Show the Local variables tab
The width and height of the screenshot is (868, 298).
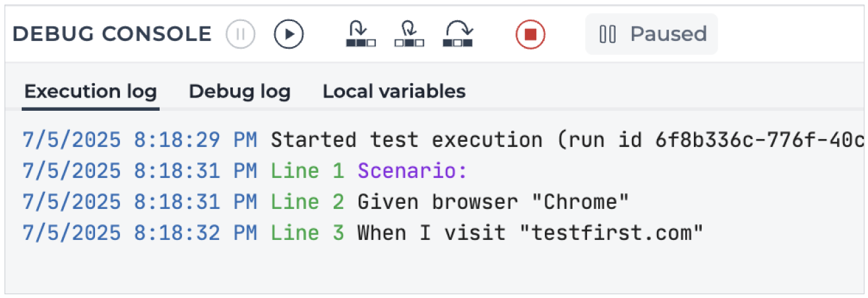pyautogui.click(x=394, y=91)
